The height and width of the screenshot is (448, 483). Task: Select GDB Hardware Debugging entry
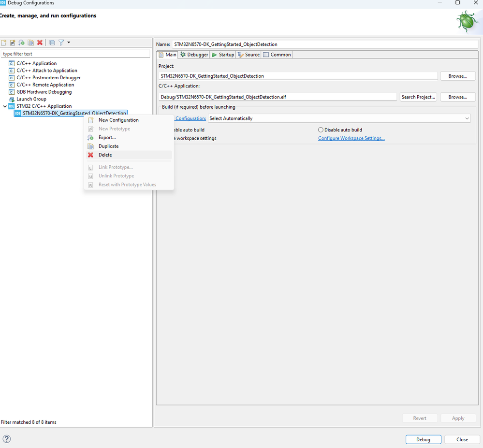[x=44, y=92]
